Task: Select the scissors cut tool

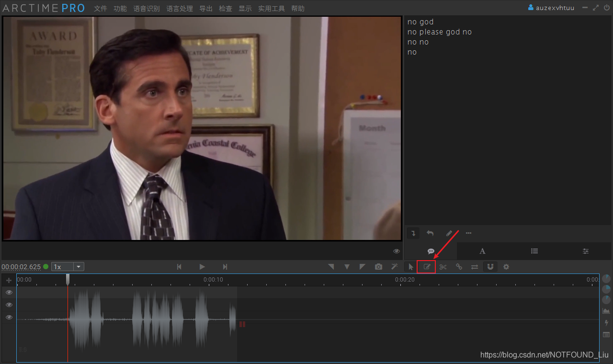Action: tap(443, 267)
